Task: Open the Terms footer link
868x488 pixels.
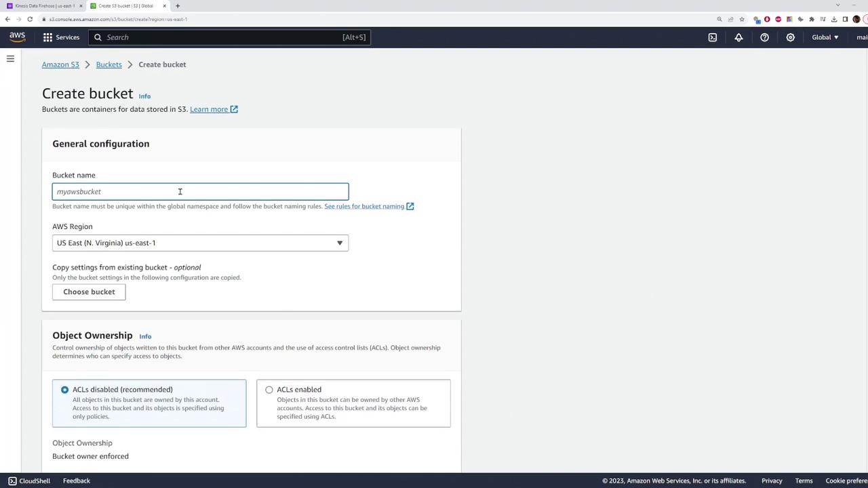Action: click(804, 481)
